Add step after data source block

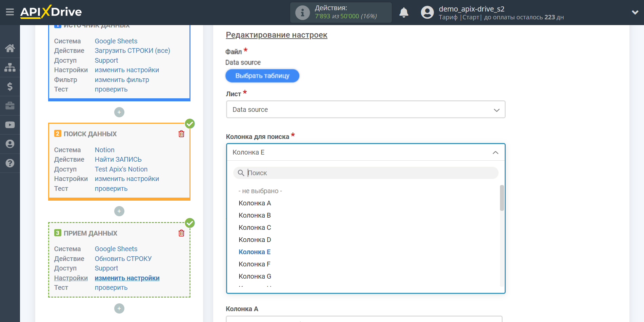[119, 112]
